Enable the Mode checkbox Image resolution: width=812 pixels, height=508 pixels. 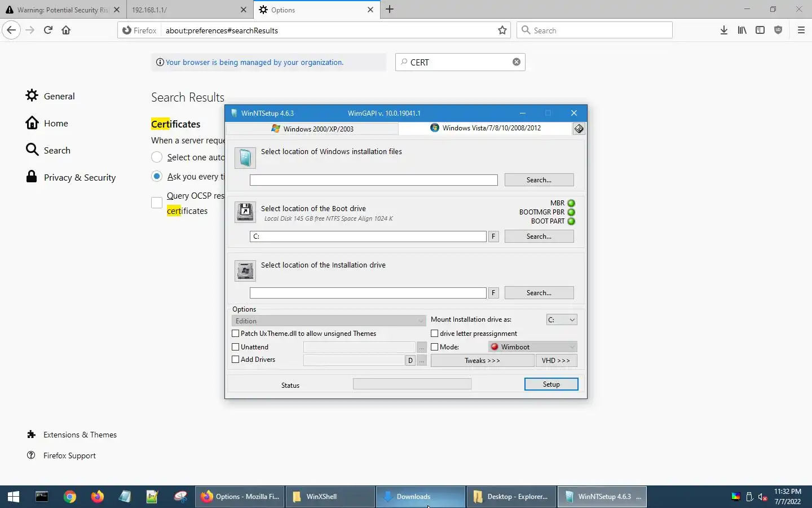pos(435,347)
